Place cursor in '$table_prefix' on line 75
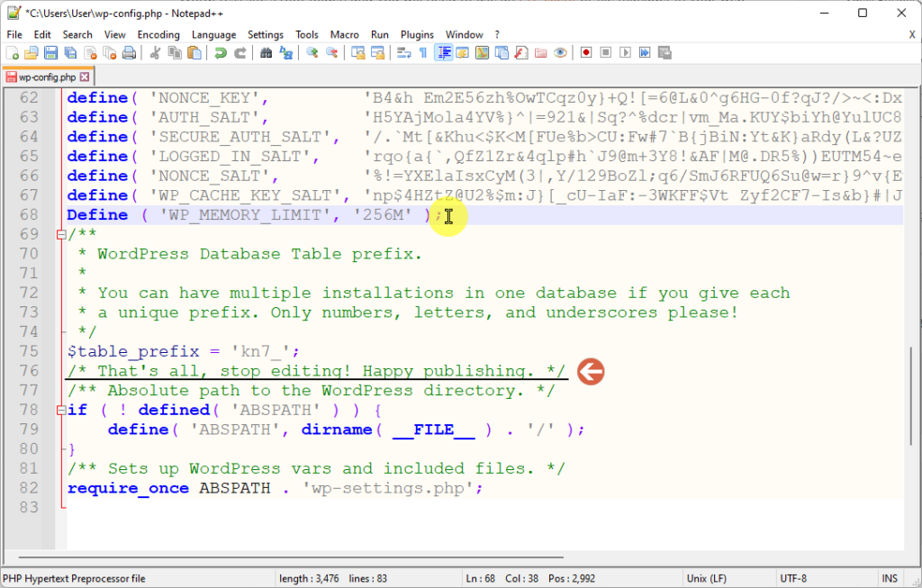This screenshot has width=922, height=588. point(133,351)
